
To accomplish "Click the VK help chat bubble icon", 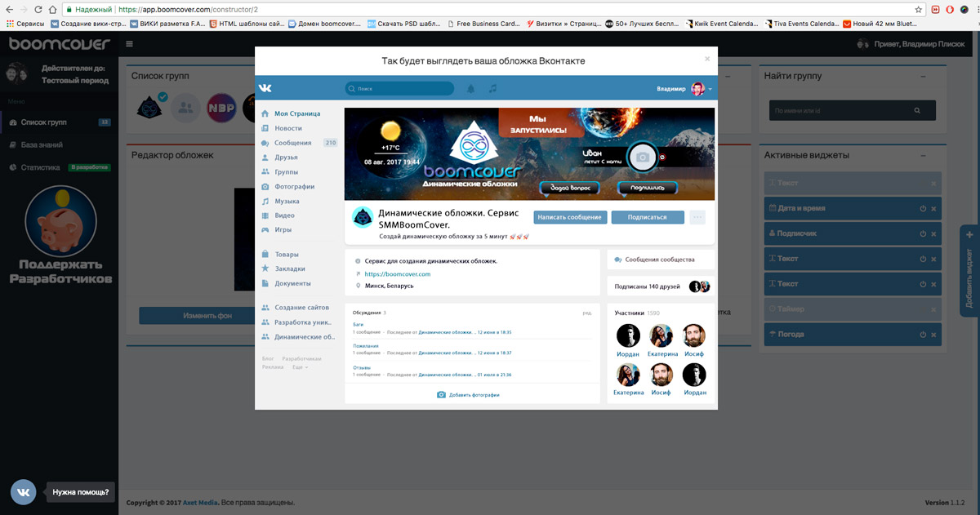I will click(23, 492).
